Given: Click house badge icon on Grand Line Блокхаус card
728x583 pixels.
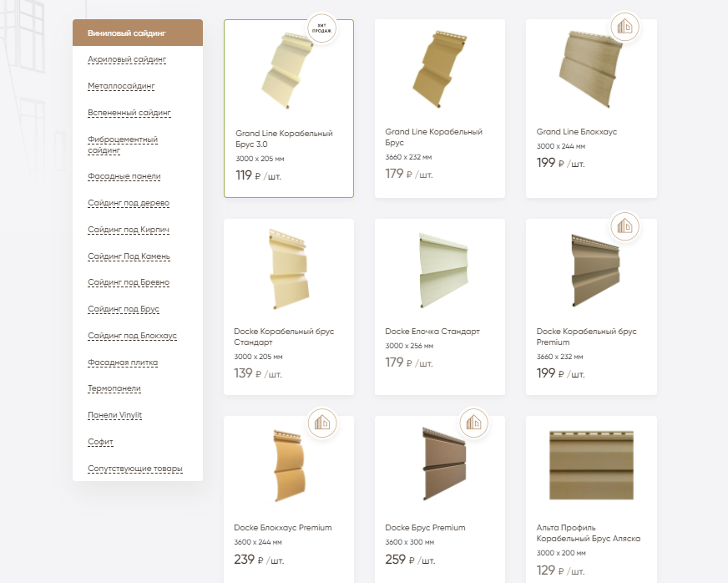Looking at the screenshot, I should [624, 27].
